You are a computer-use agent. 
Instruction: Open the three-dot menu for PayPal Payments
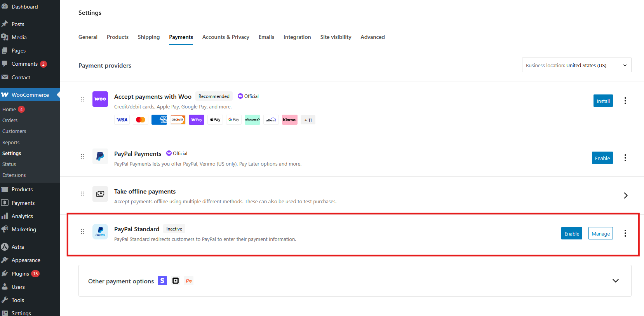pyautogui.click(x=625, y=158)
